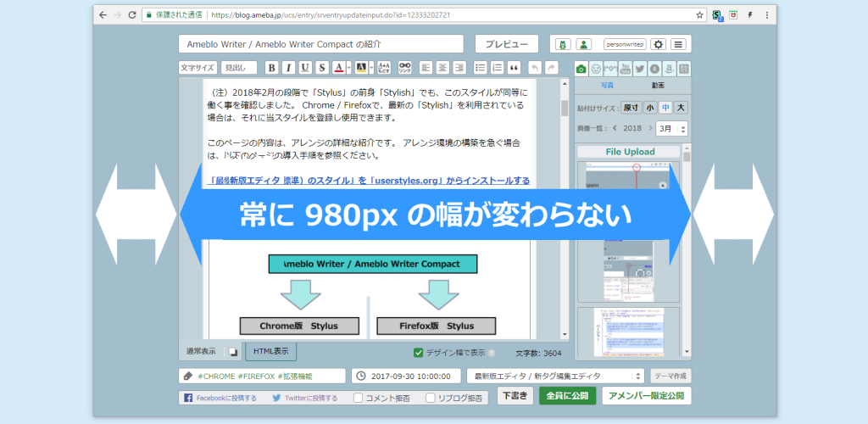Image resolution: width=868 pixels, height=424 pixels.
Task: Apply italic formatting in the editor toolbar
Action: (288, 68)
